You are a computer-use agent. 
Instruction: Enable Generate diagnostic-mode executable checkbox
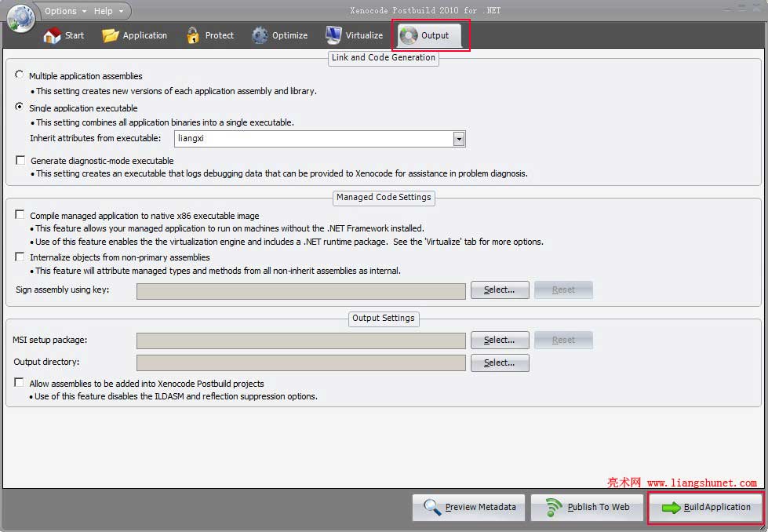click(20, 160)
